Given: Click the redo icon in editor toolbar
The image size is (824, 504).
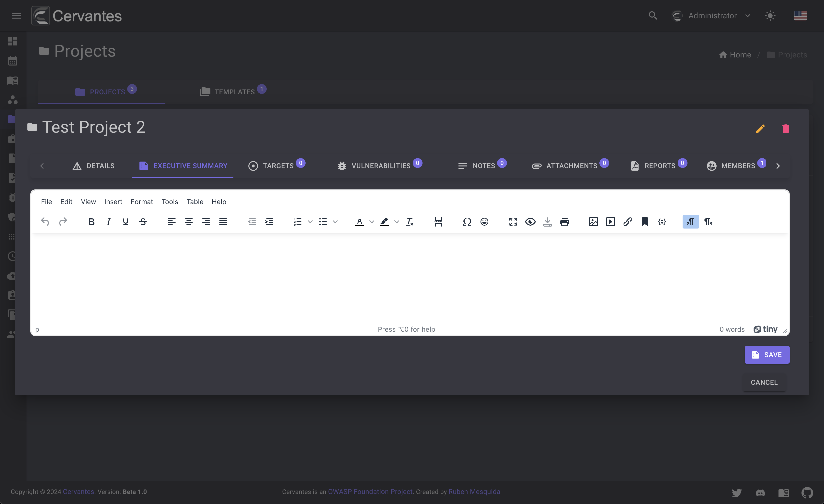Looking at the screenshot, I should [63, 222].
